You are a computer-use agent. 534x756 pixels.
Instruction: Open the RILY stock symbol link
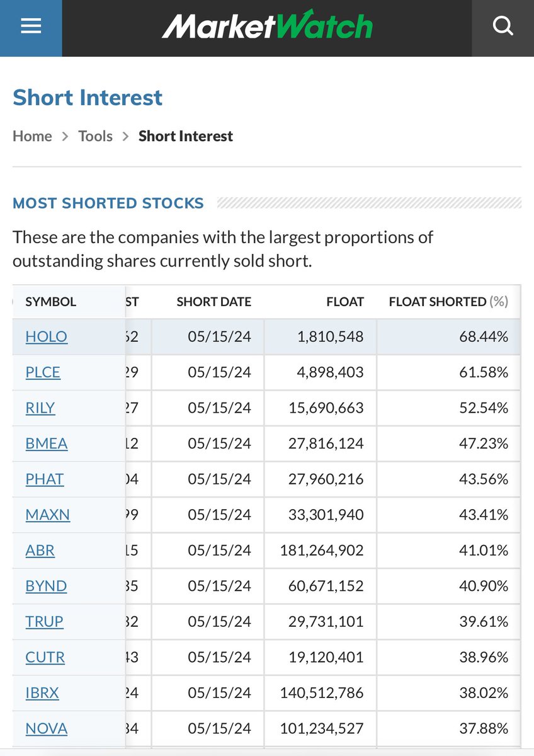[40, 408]
